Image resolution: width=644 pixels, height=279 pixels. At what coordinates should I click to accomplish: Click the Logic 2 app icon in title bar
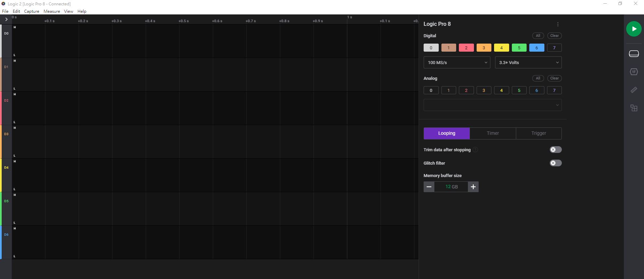click(x=3, y=4)
